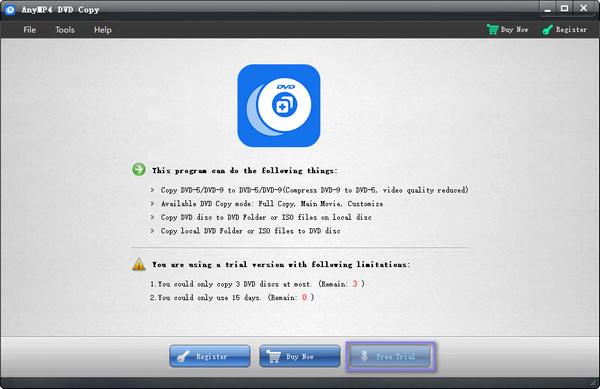
Task: Open the Tools menu
Action: click(x=65, y=30)
